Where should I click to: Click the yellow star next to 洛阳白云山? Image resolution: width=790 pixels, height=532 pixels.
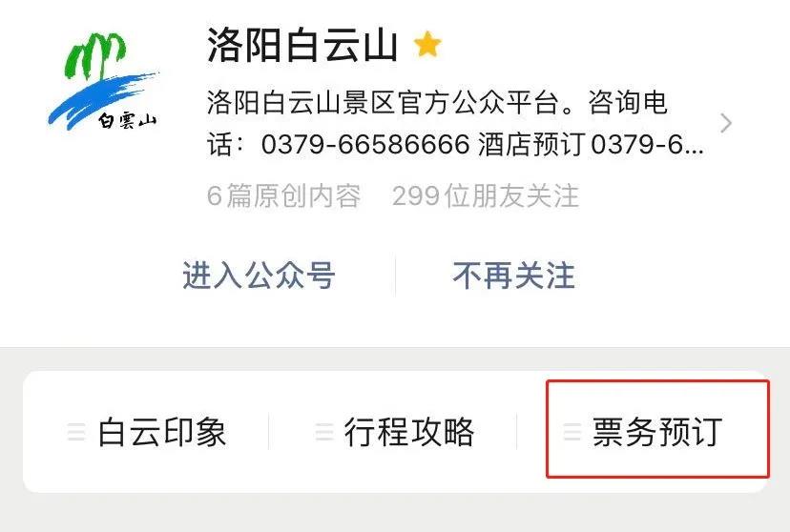click(x=427, y=44)
